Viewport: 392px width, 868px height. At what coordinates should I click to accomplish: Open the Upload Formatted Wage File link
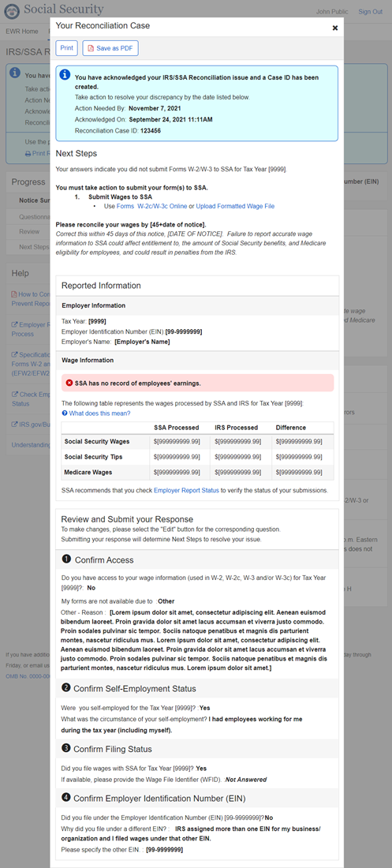coord(235,206)
